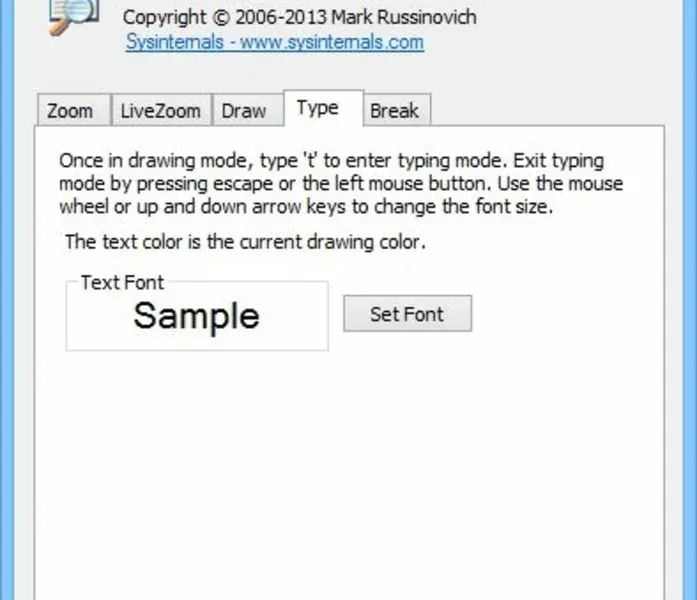Go to the Break tab
697x600 pixels.
(x=394, y=111)
